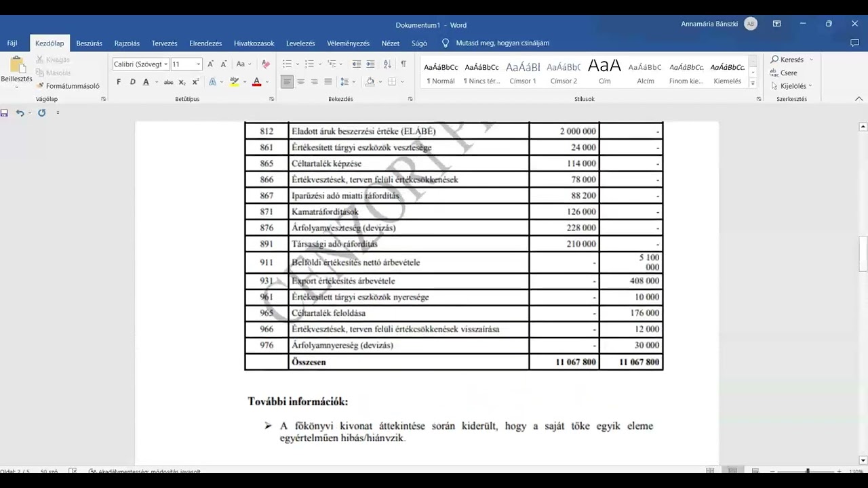Center the paragraph text
The image size is (868, 488).
[301, 82]
